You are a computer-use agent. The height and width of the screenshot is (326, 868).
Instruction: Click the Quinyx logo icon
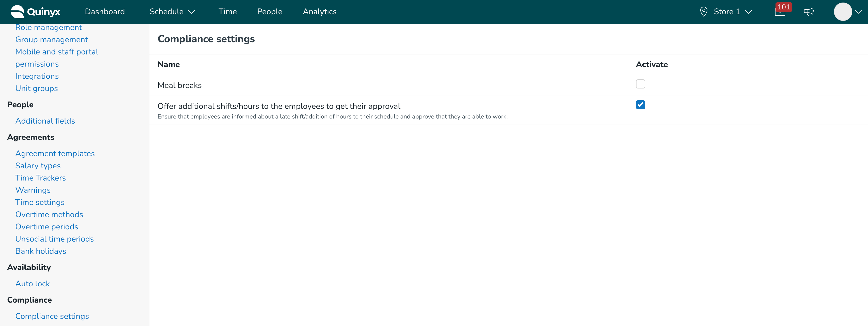point(18,11)
